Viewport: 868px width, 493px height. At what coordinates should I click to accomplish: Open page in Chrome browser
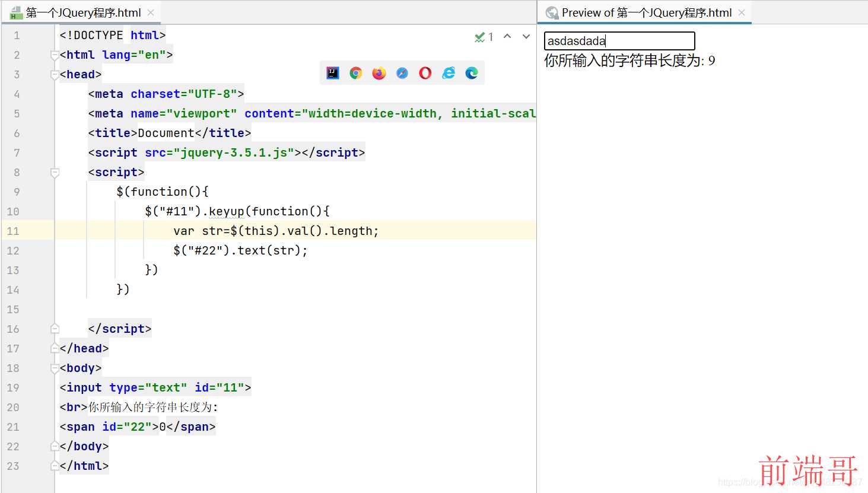point(356,73)
